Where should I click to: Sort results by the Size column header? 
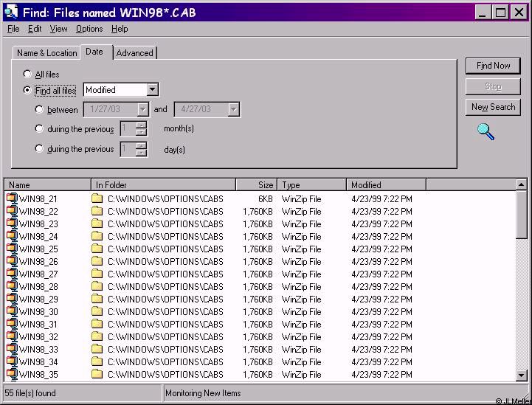pos(255,185)
